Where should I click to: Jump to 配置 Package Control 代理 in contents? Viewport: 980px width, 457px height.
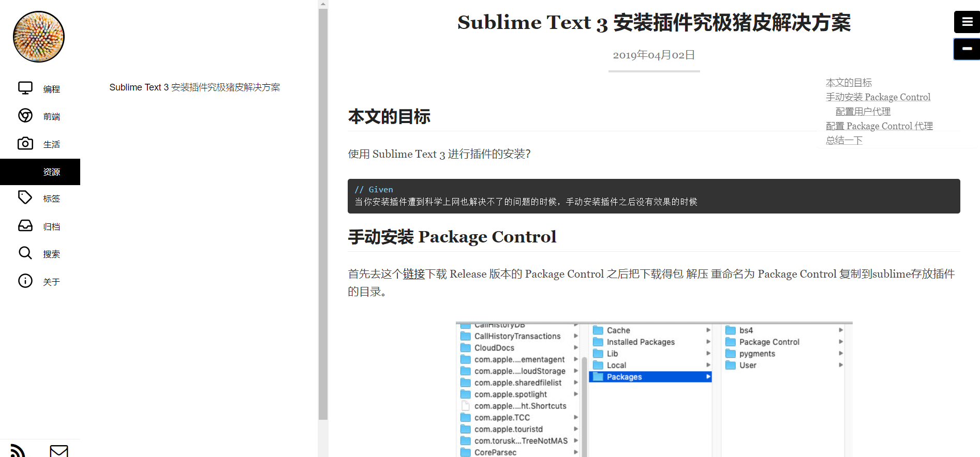coord(879,126)
